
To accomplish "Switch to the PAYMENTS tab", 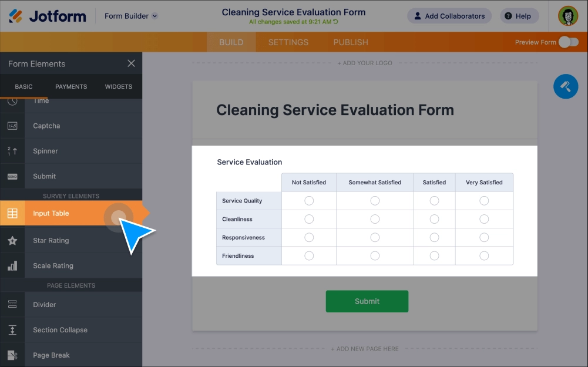I will pos(70,86).
